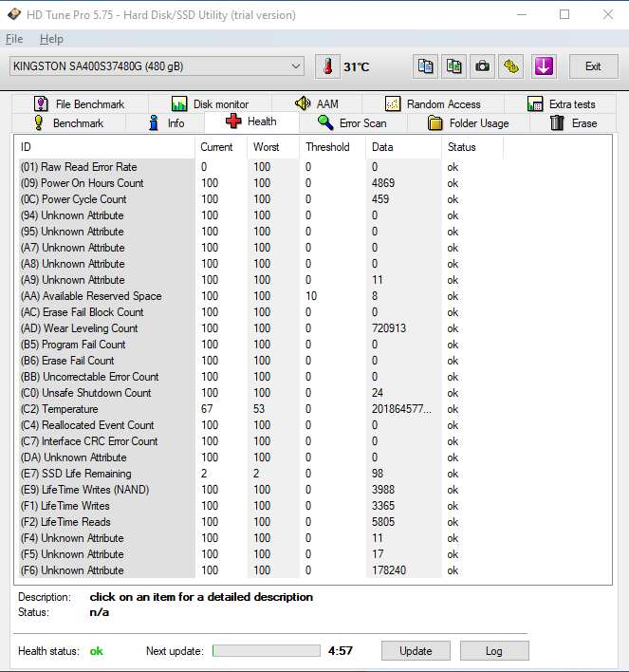Click the thermometer temperature icon
Image resolution: width=629 pixels, height=672 pixels.
pyautogui.click(x=328, y=66)
